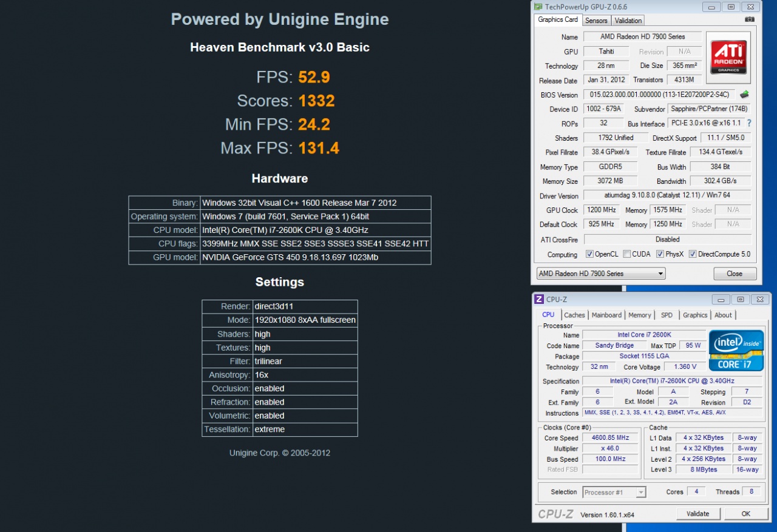Maximize the CPU-Z window

pos(740,299)
